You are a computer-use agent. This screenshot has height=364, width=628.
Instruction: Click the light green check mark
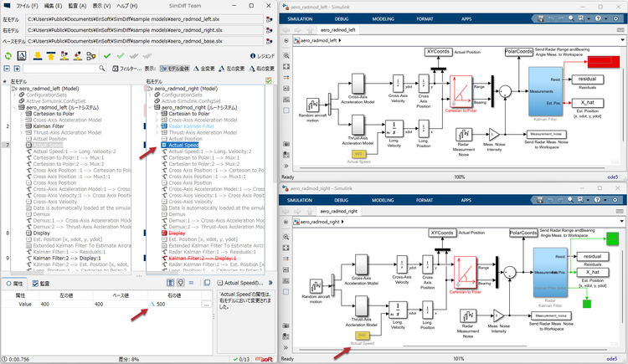tap(121, 56)
